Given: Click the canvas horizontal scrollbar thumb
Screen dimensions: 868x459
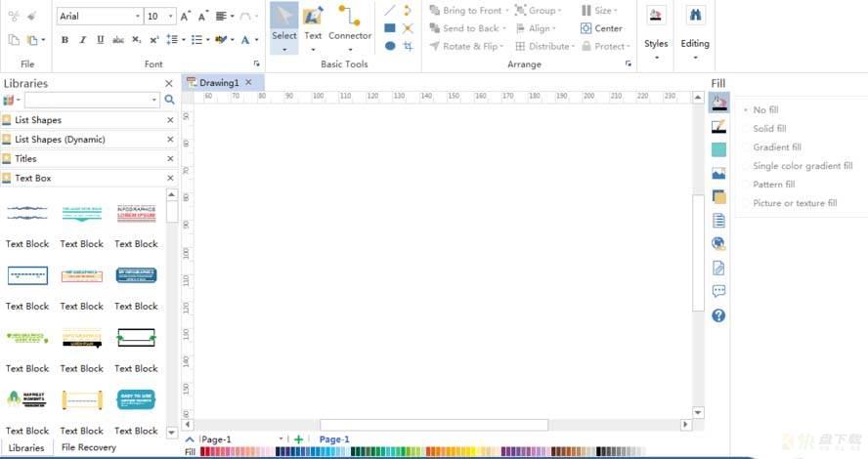Looking at the screenshot, I should pyautogui.click(x=434, y=425).
